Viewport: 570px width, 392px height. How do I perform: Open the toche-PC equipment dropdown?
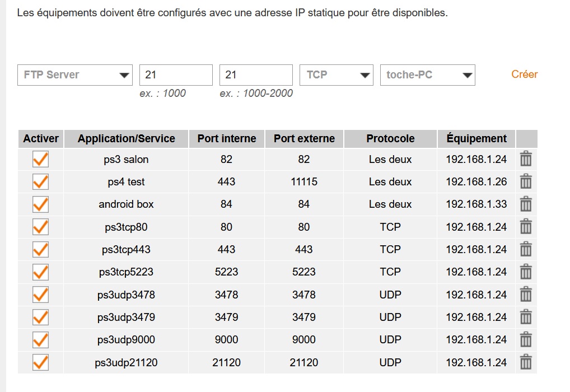click(x=427, y=75)
